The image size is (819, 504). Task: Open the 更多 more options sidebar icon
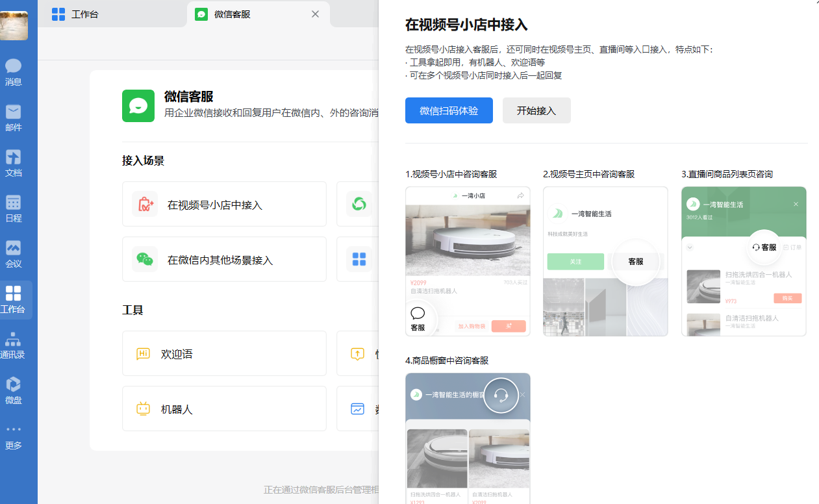14,437
